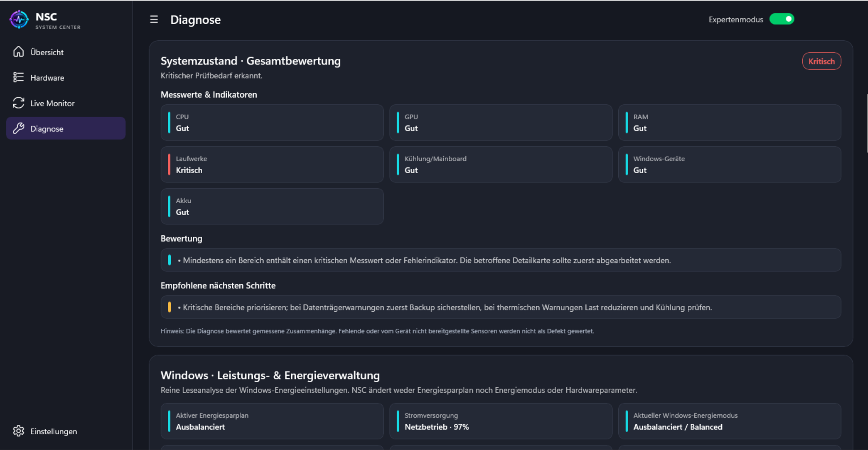Select the Diagnose menu entry

point(66,128)
